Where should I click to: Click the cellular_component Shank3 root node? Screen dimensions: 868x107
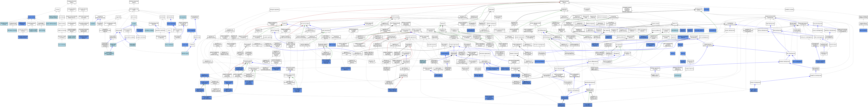click(x=134, y=2)
